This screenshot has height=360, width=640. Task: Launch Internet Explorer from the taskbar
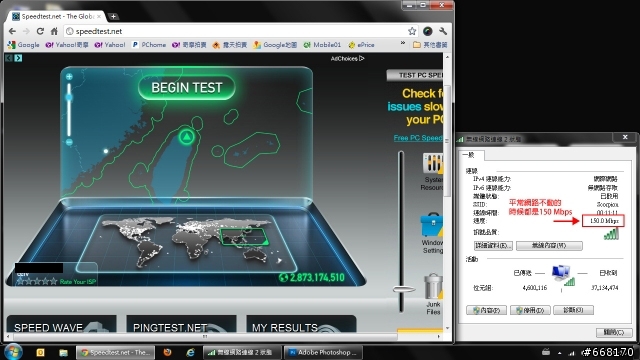coord(191,352)
